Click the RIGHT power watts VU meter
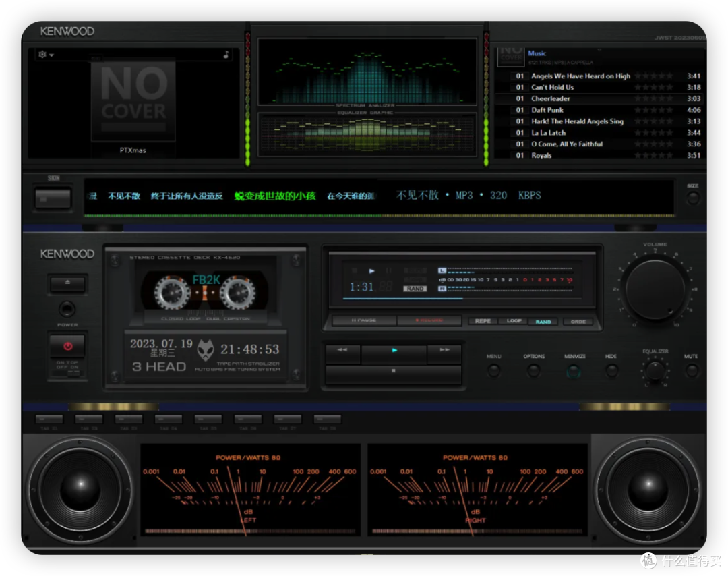This screenshot has width=728, height=576. [x=477, y=490]
